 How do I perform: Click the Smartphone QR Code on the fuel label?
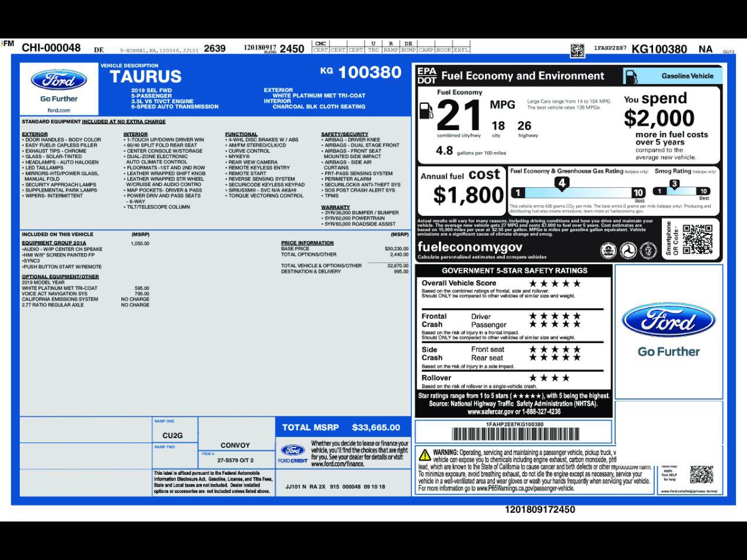pyautogui.click(x=697, y=239)
